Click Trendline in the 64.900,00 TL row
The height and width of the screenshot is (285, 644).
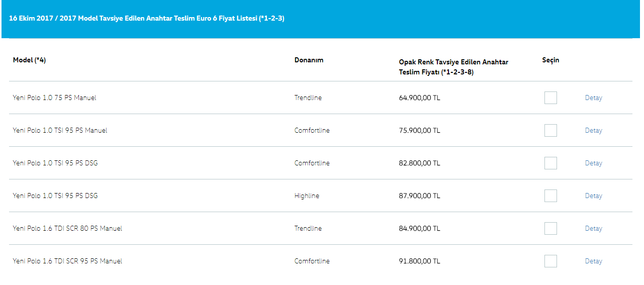[x=308, y=98]
